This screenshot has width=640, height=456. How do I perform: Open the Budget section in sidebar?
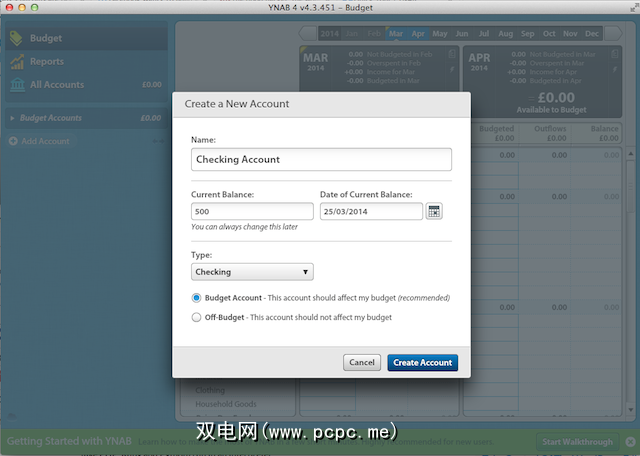coord(87,38)
